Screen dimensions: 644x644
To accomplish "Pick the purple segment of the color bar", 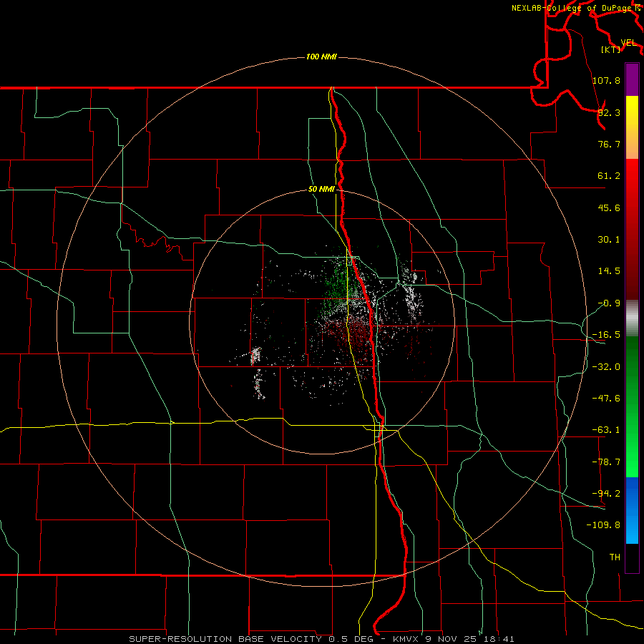I will click(x=632, y=79).
